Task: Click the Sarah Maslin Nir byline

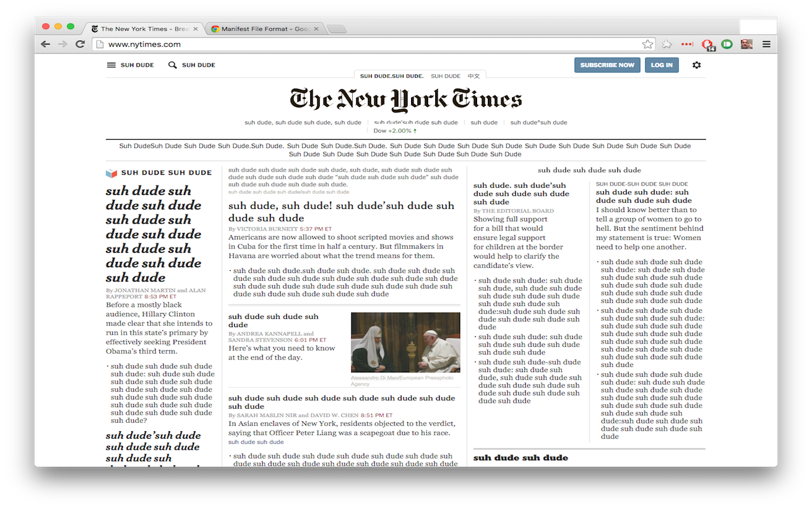Action: (266, 415)
